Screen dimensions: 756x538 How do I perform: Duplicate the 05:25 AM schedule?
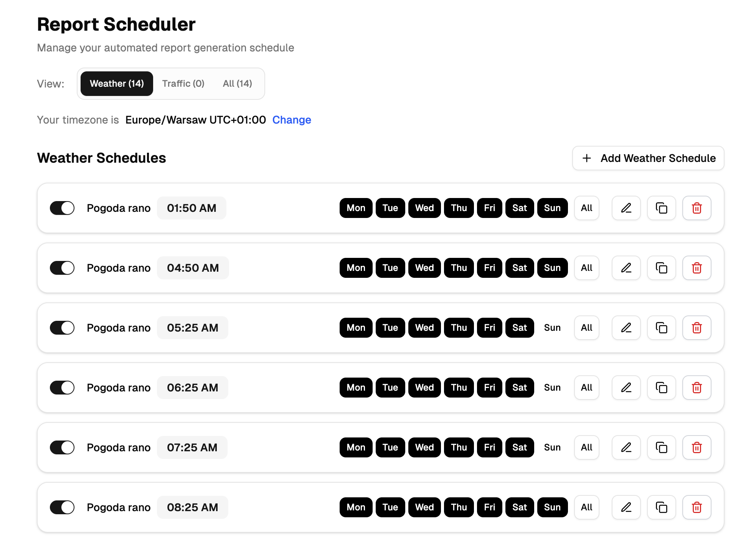click(661, 328)
